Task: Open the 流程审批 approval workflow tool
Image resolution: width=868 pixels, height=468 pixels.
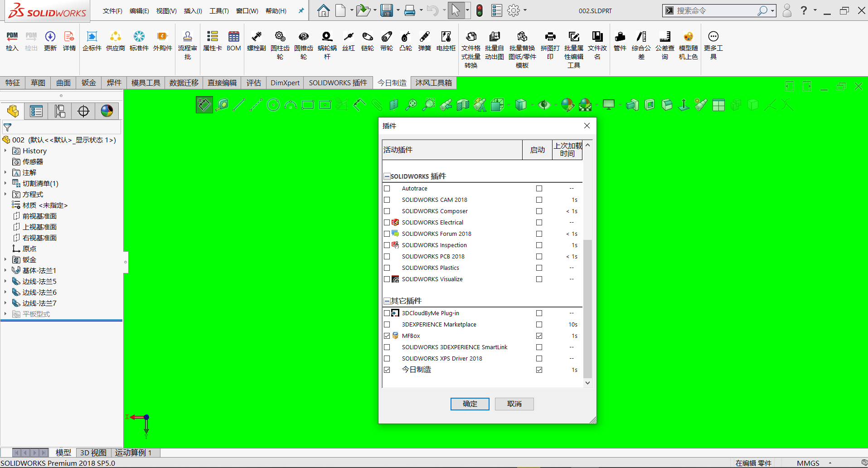Action: tap(188, 45)
